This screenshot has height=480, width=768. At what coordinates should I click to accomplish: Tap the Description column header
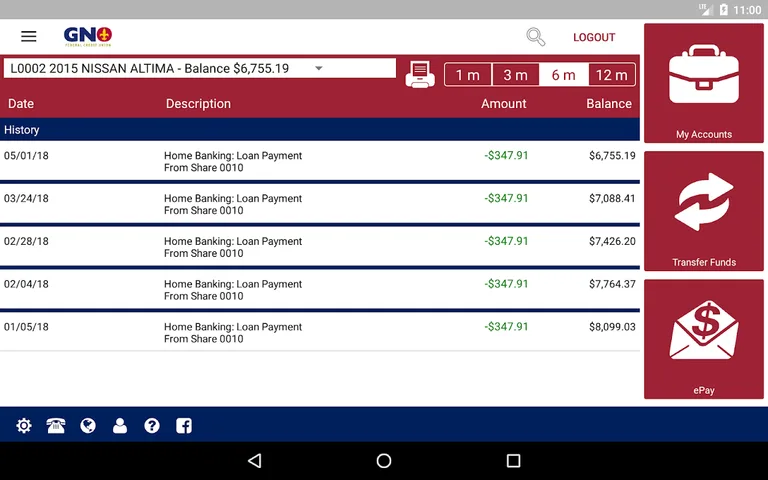[x=198, y=104]
